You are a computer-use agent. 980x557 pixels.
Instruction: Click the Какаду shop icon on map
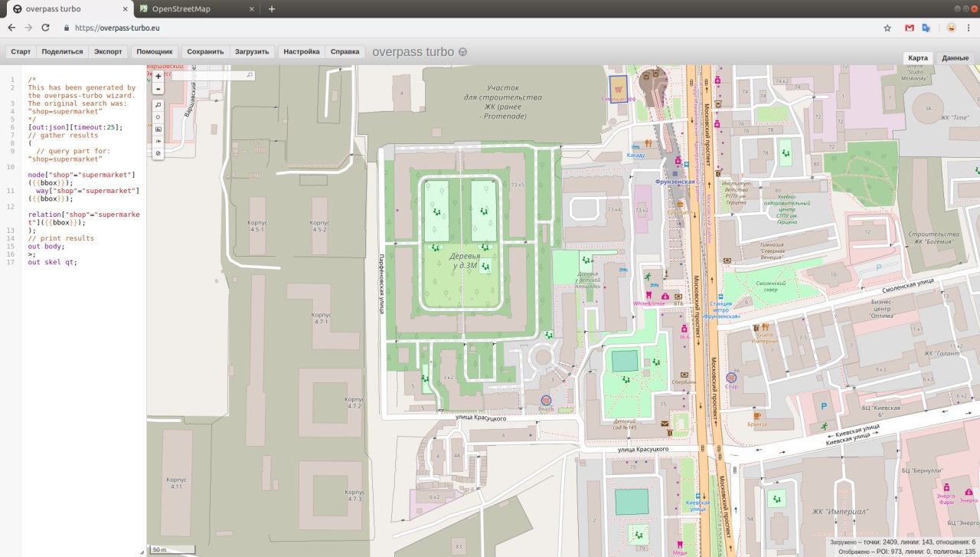pos(636,146)
